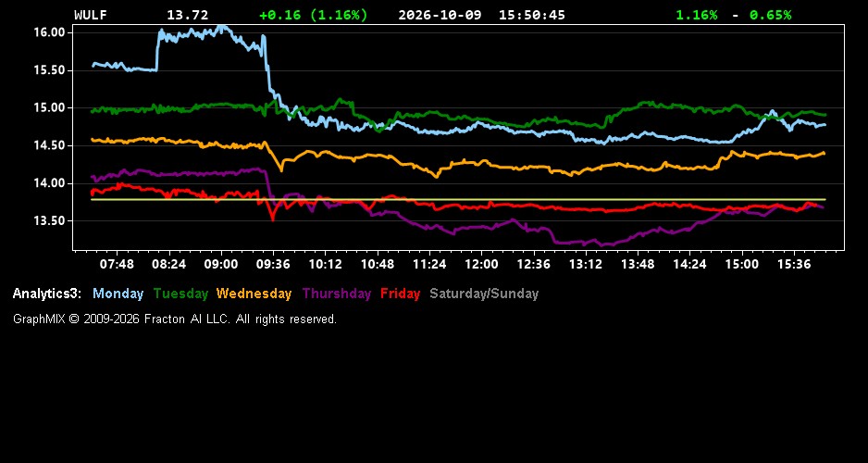The height and width of the screenshot is (463, 868).
Task: Click the 16.00 y-axis label
Action: point(50,32)
